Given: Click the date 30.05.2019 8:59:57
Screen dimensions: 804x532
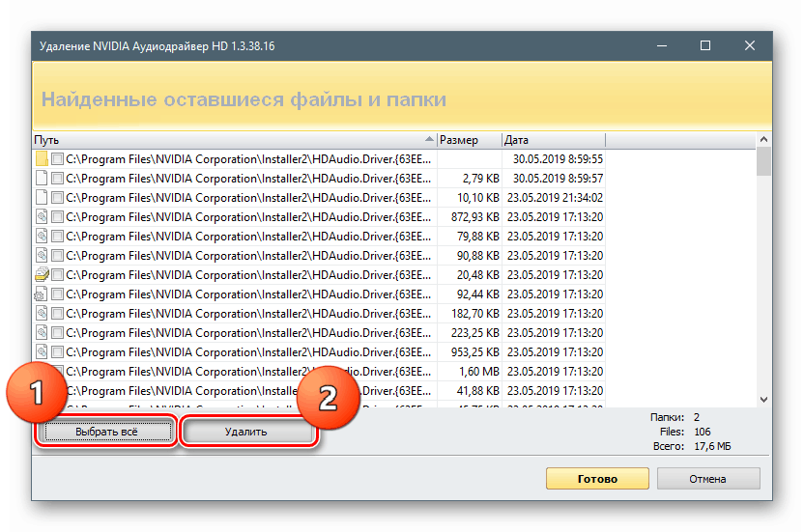Looking at the screenshot, I should (558, 179).
